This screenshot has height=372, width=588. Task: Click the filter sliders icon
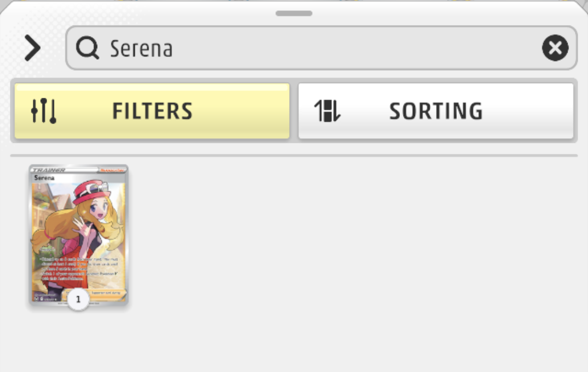(43, 111)
